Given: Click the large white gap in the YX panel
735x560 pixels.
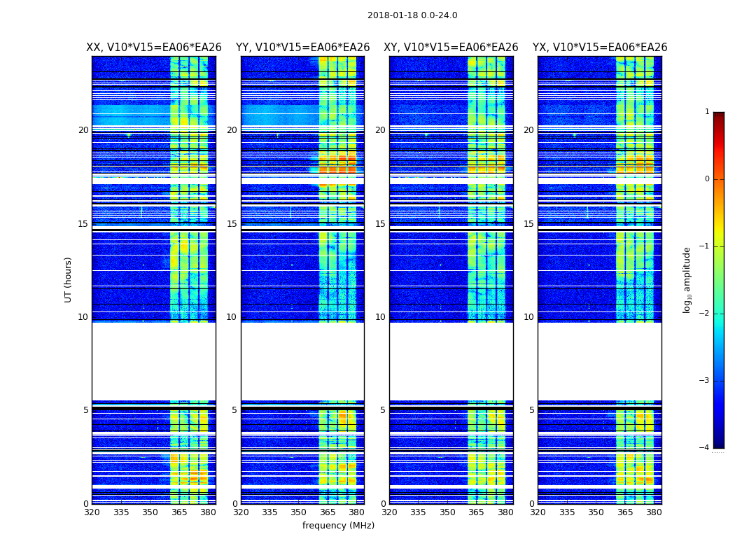Looking at the screenshot, I should tap(599, 361).
